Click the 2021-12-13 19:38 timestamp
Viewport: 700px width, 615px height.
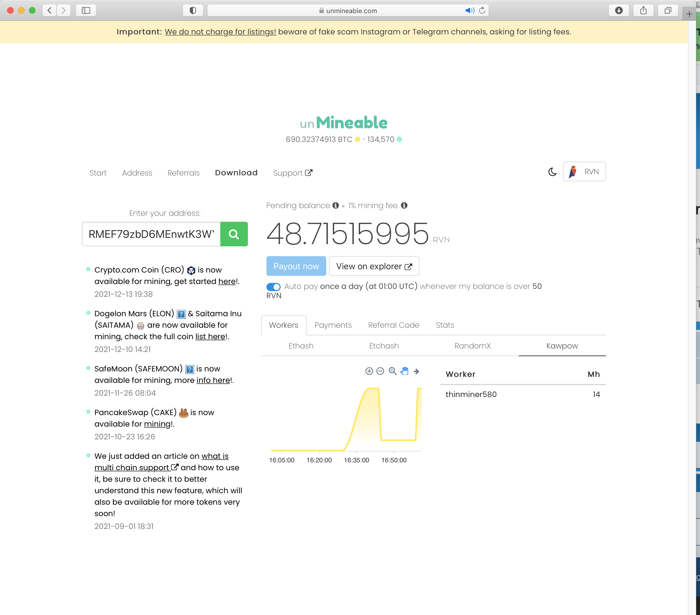124,294
